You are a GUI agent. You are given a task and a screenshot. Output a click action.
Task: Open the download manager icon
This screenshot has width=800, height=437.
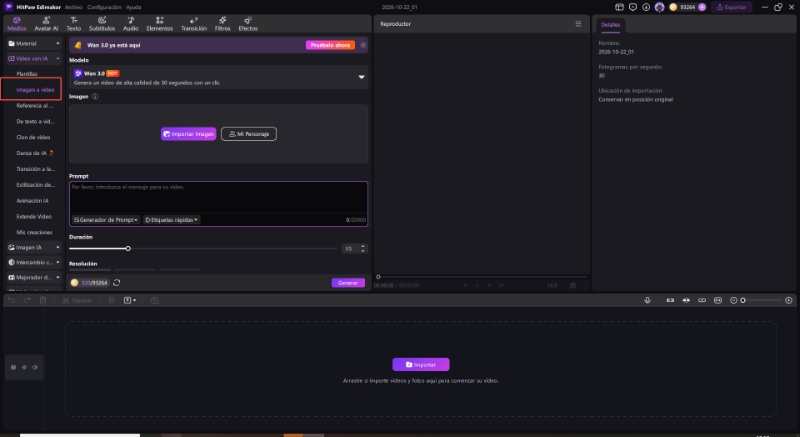click(646, 7)
